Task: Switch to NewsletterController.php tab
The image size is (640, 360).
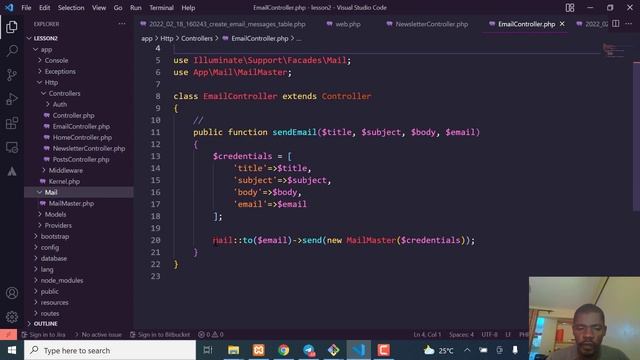Action: tap(427, 24)
